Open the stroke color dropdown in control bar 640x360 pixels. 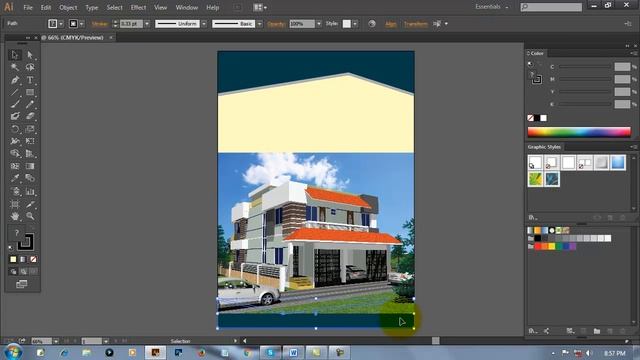click(x=82, y=24)
